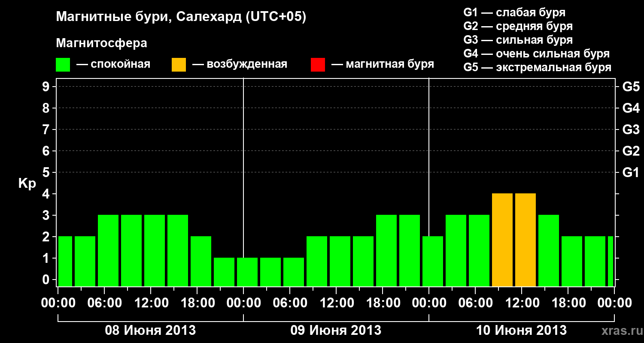Click the first orange Kp 4 bar
The image size is (644, 343).
click(x=502, y=240)
